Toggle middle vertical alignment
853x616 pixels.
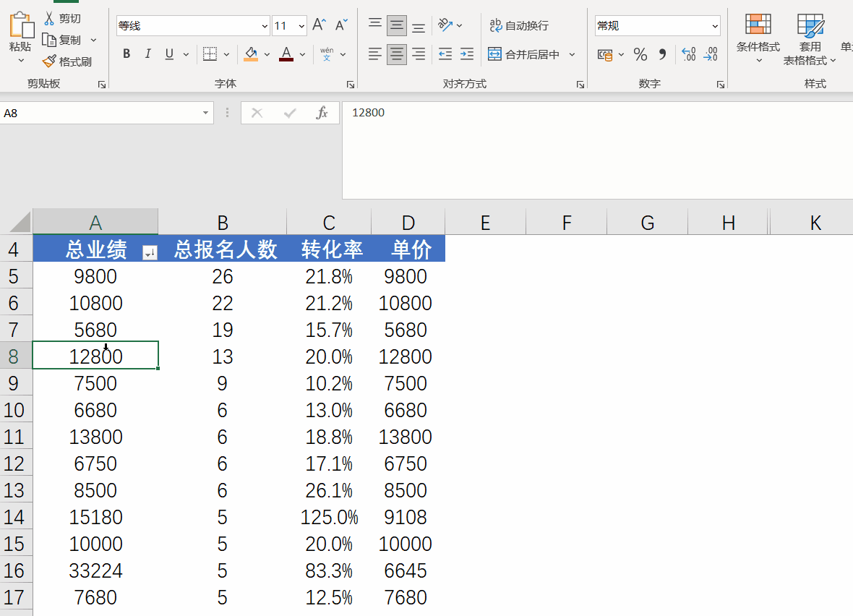click(397, 25)
